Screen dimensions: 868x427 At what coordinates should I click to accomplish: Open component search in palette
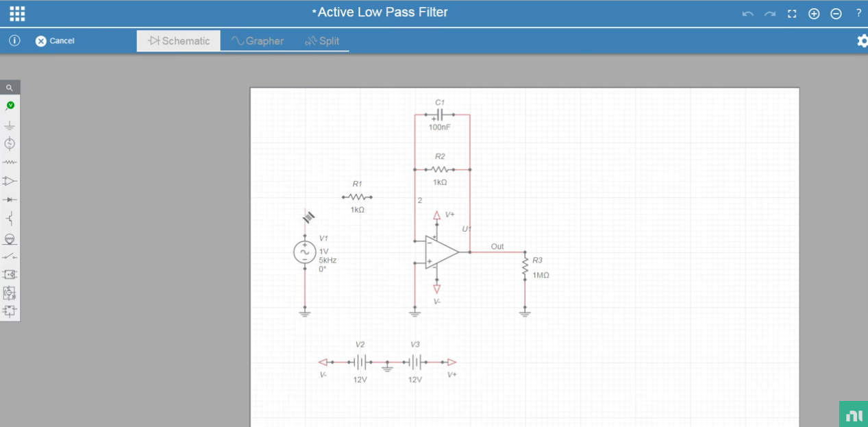point(10,88)
